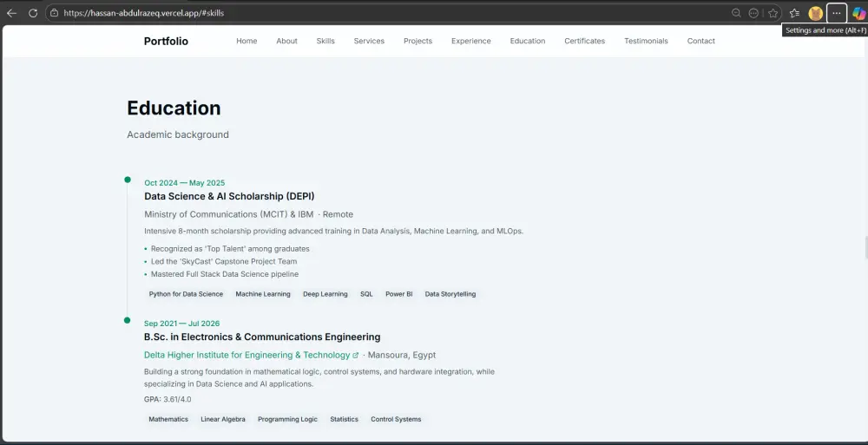Open the About section link

pos(286,41)
